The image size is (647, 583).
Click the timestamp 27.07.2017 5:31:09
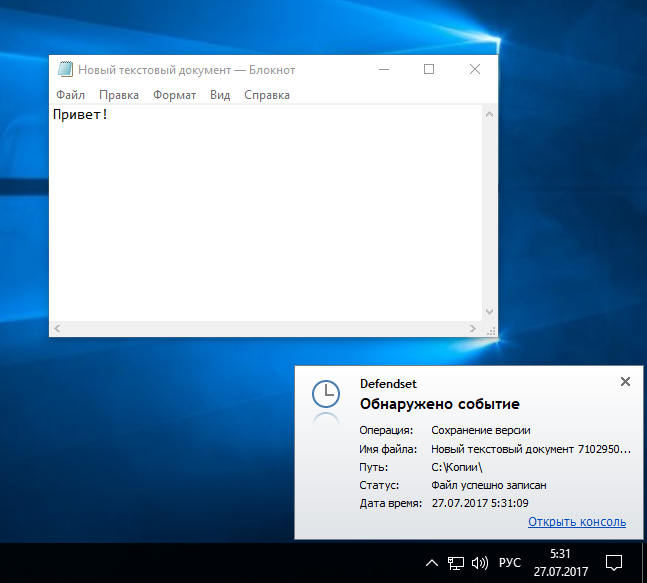pyautogui.click(x=480, y=503)
